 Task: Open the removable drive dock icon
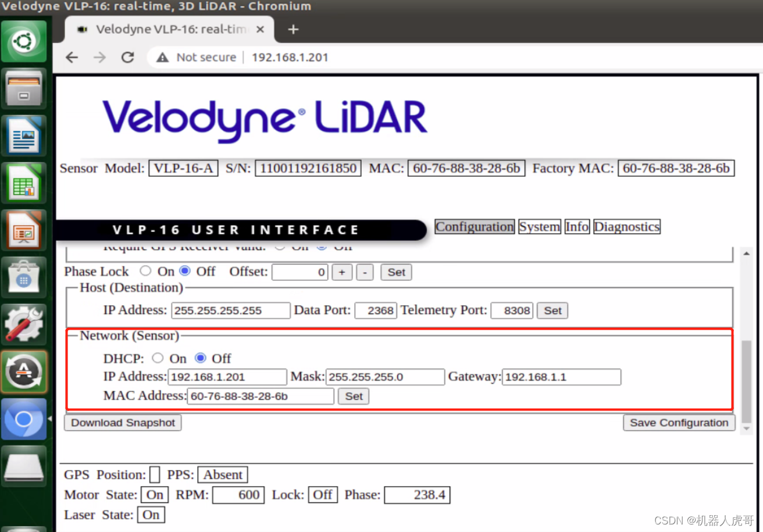click(x=24, y=466)
